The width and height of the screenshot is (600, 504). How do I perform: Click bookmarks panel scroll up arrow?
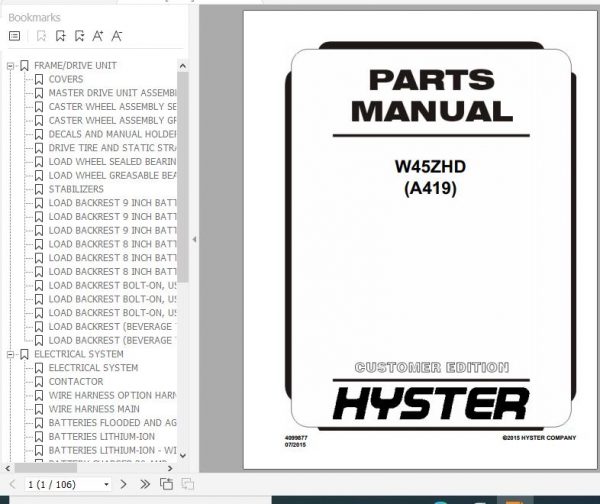click(x=183, y=66)
